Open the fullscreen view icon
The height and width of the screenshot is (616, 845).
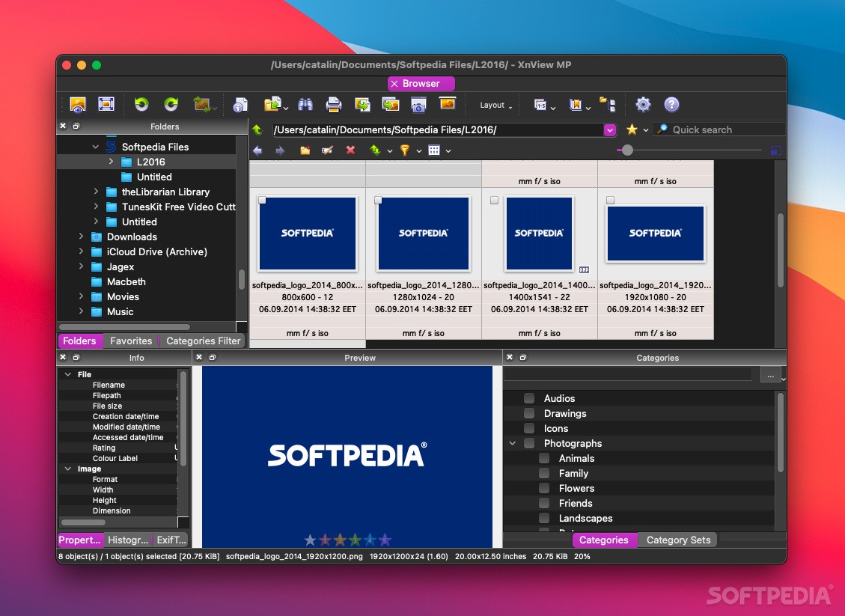click(x=106, y=105)
